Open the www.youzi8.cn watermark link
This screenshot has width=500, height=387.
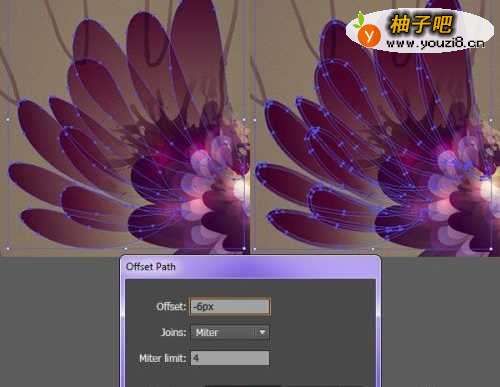435,43
